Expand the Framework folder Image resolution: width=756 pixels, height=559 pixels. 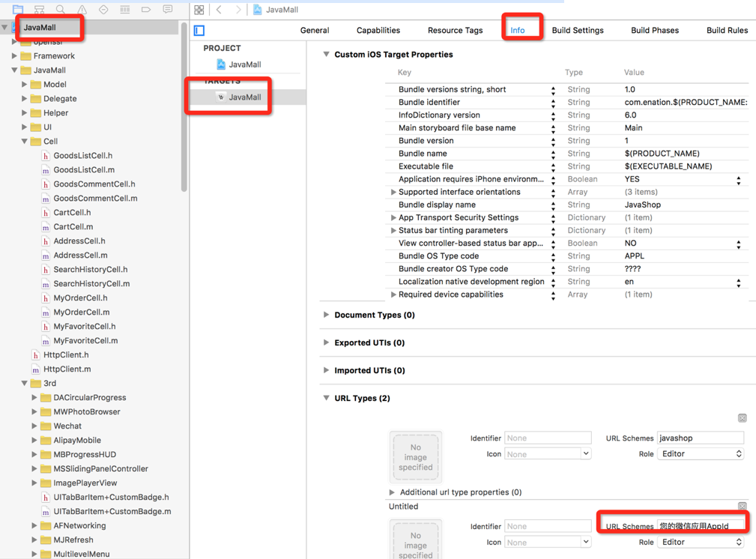pos(14,56)
